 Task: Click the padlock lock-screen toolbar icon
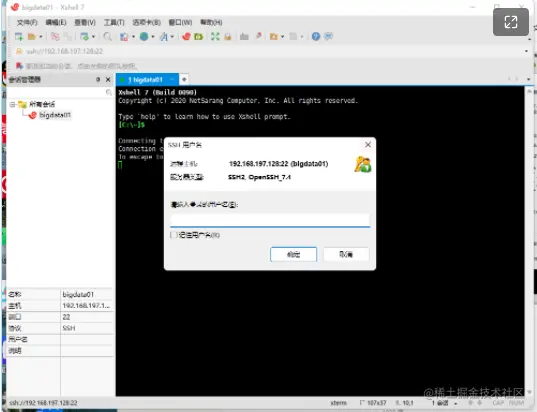click(228, 36)
